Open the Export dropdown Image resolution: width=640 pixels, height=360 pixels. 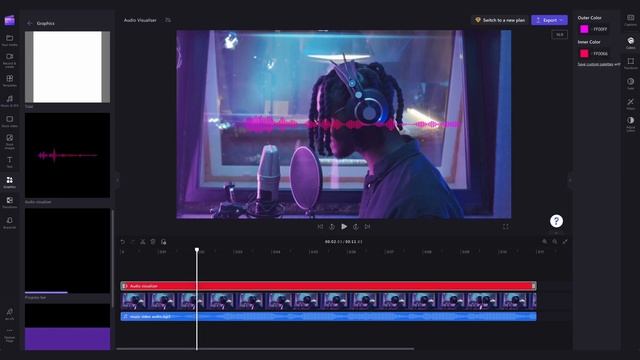coord(549,20)
